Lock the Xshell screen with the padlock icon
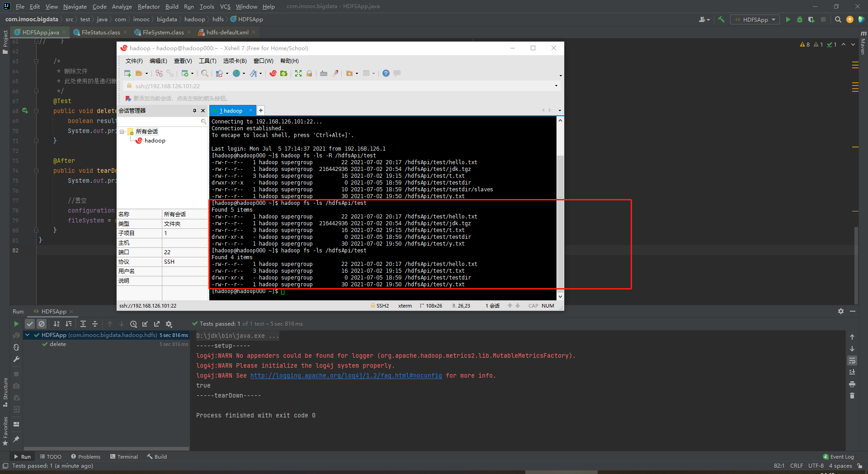Screen dimensions: 868x474 tap(309, 73)
